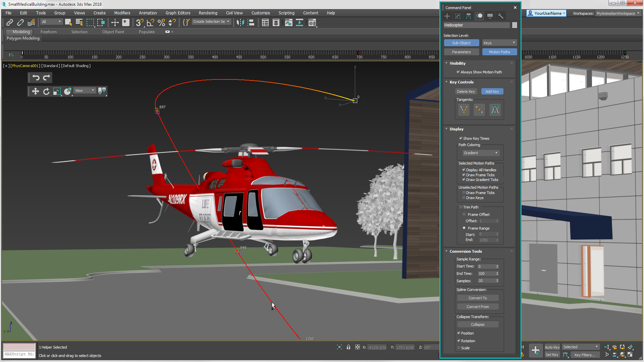Toggle Always Show Motion Path checkbox
644x362 pixels.
pos(458,72)
